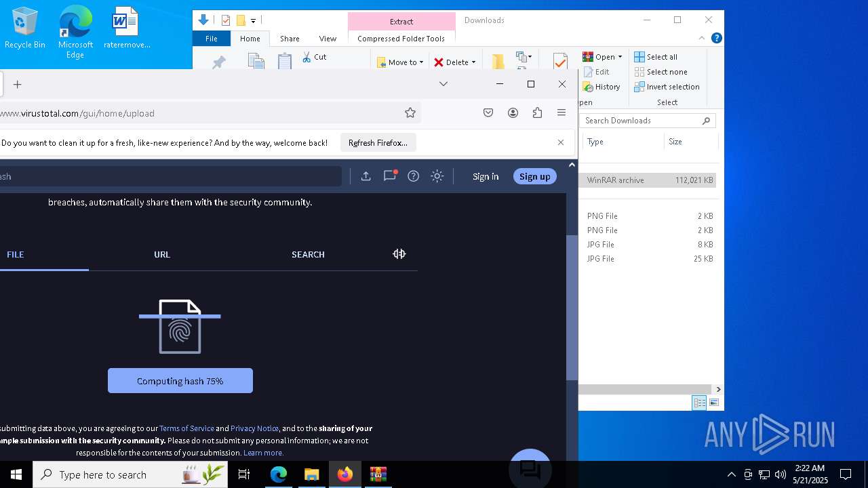This screenshot has width=868, height=488.
Task: Click the Sign up button
Action: pyautogui.click(x=535, y=176)
